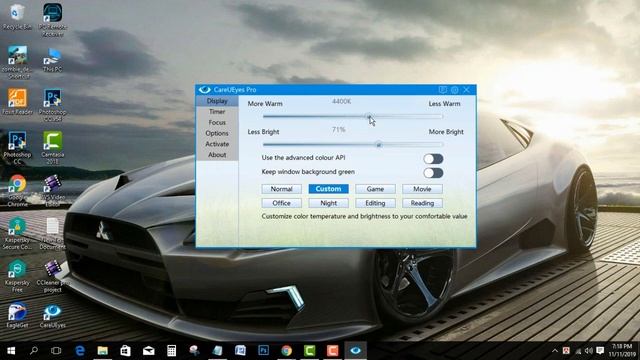Open the Display tab in CareUEyes
This screenshot has height=360, width=640.
pos(217,101)
